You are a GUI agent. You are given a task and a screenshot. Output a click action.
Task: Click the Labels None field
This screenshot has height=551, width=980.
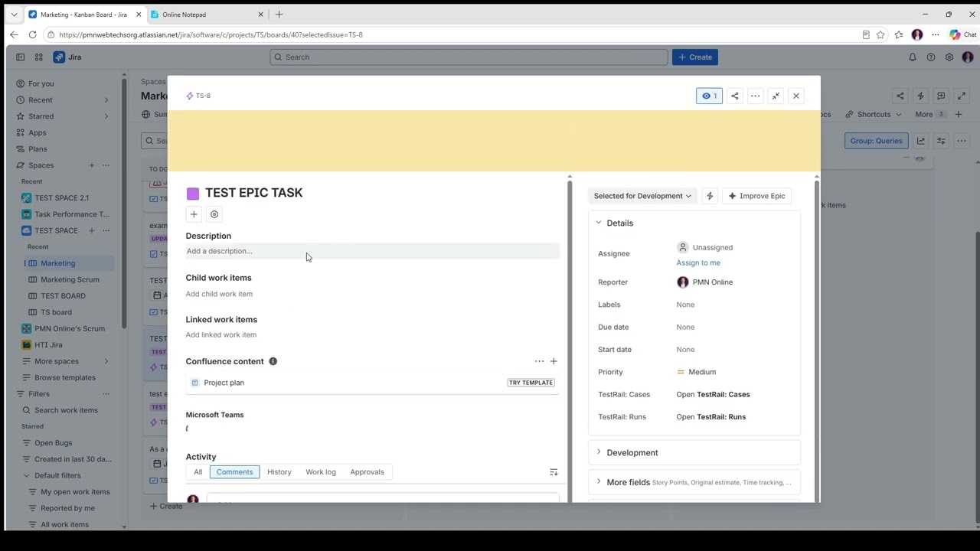(685, 305)
